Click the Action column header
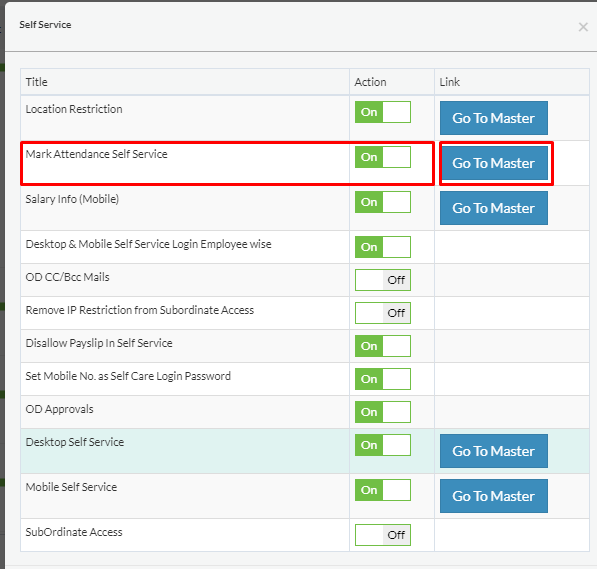 tap(370, 82)
